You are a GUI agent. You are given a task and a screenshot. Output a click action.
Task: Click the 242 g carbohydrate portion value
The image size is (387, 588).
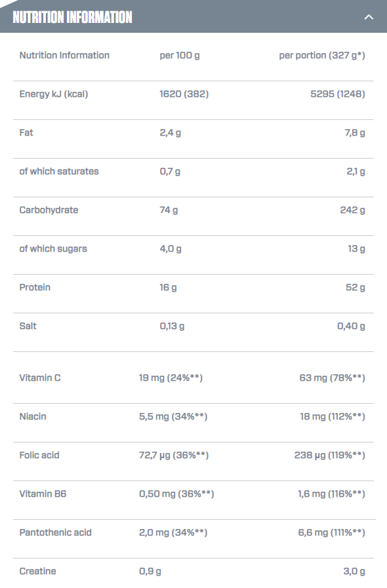pos(352,210)
